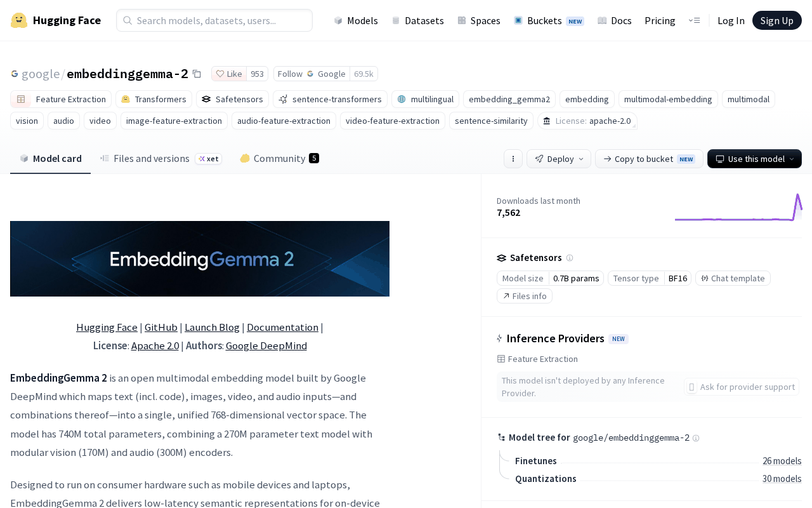Open Files info link
Viewport: 812px width, 508px height.
coord(525,296)
